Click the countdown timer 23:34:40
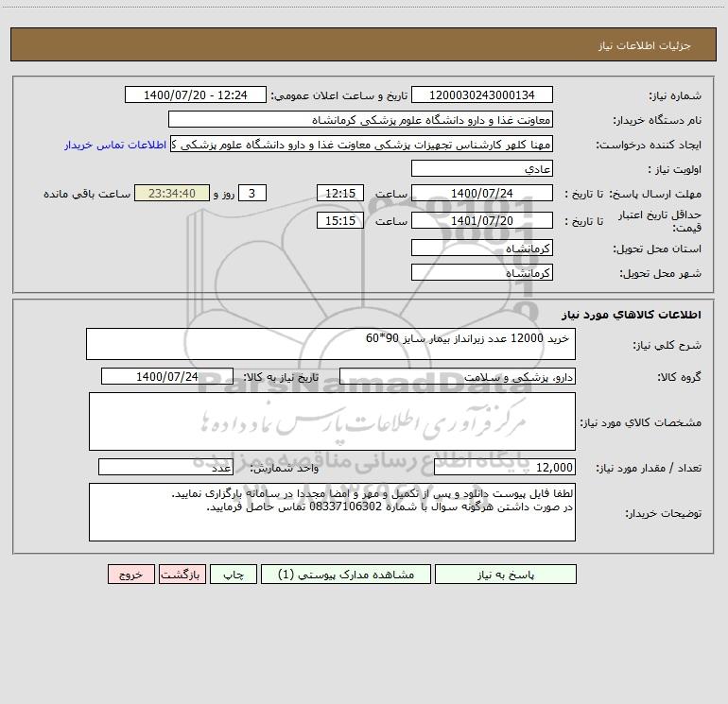The image size is (728, 704). point(172,193)
